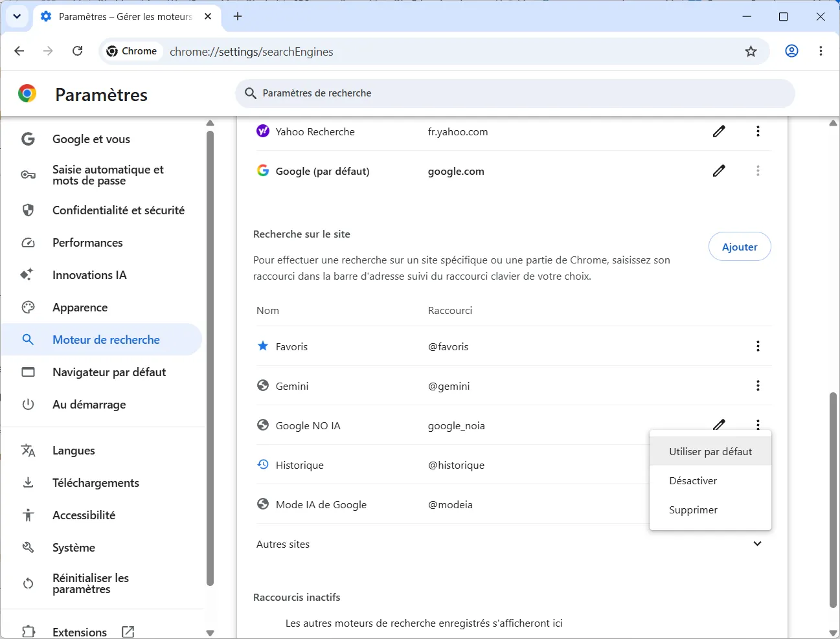Viewport: 840px width, 639px height.
Task: Click the fr.yahoo.com shortcut text
Action: coord(458,132)
